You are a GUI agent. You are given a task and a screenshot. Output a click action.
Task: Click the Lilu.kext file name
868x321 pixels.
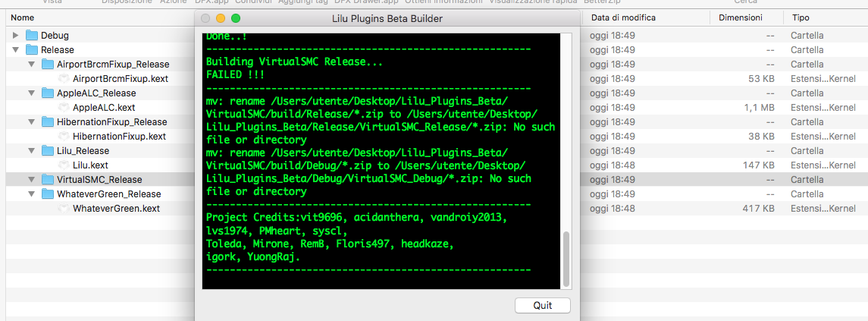tap(90, 165)
